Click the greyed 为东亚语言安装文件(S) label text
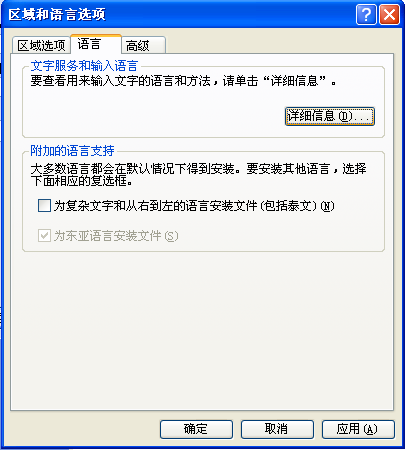This screenshot has height=450, width=407. click(x=116, y=236)
